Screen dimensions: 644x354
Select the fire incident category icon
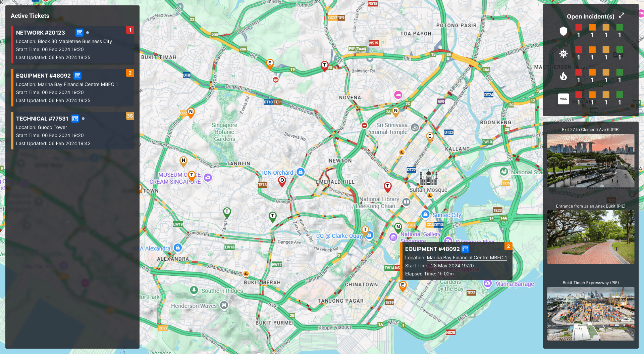coord(563,76)
